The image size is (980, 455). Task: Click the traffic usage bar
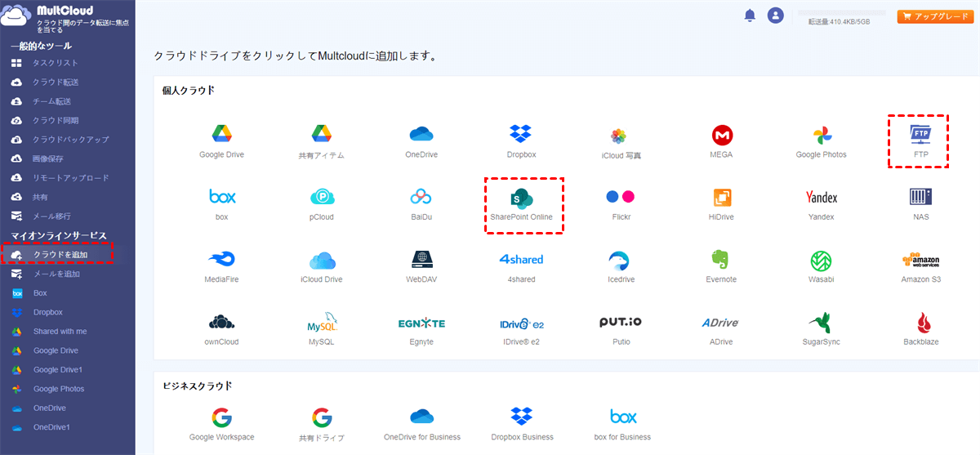pos(842,13)
